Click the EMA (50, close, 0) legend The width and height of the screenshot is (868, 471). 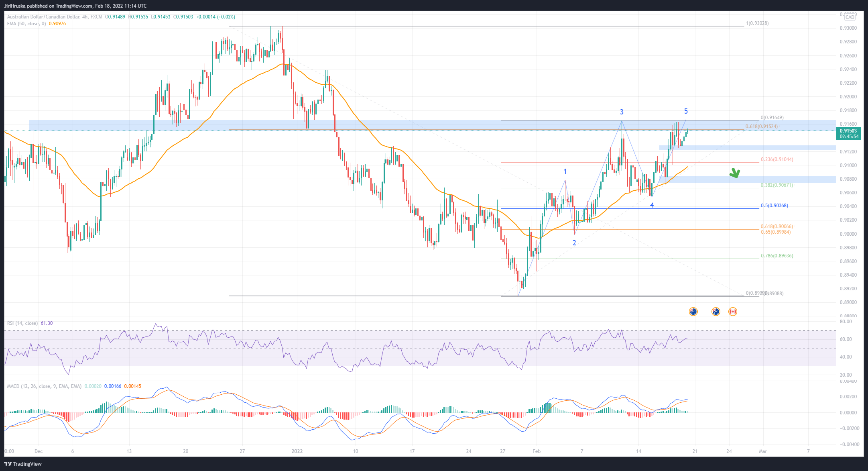(x=27, y=24)
